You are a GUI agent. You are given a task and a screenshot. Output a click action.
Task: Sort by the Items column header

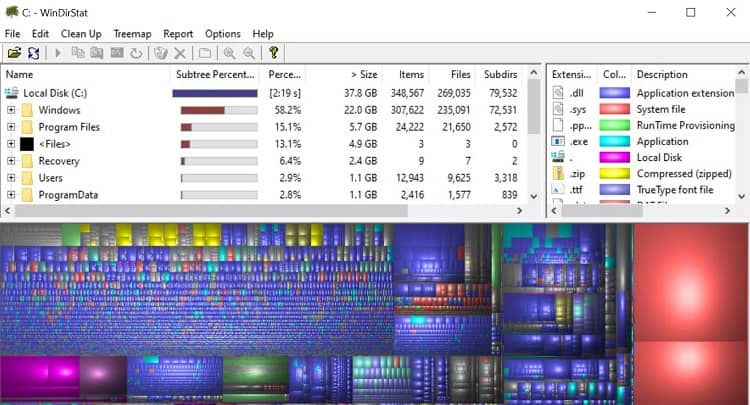click(406, 75)
